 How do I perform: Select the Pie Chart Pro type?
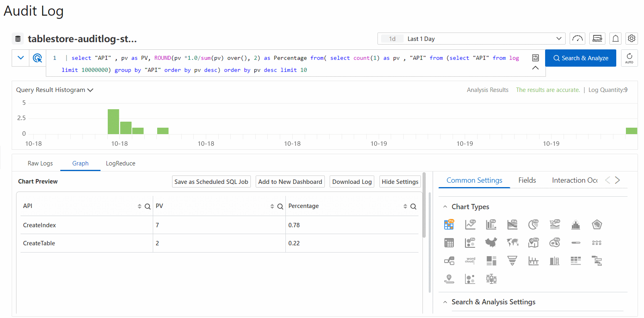click(533, 224)
